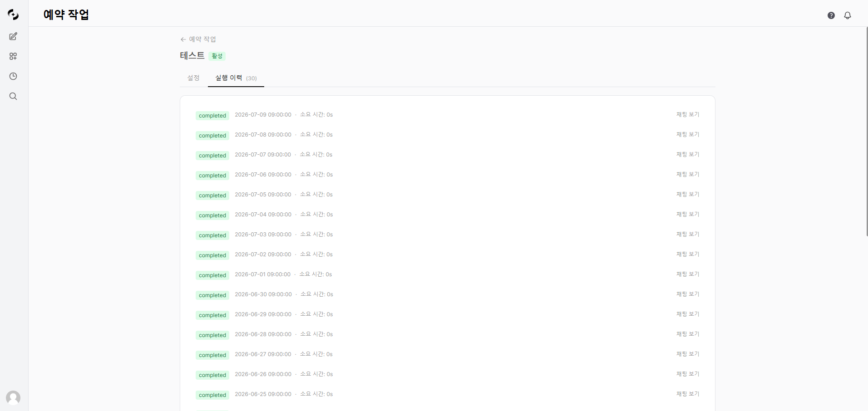This screenshot has height=411, width=868.
Task: Open 채팅 보기 for the 2026-07-01 run
Action: 688,274
